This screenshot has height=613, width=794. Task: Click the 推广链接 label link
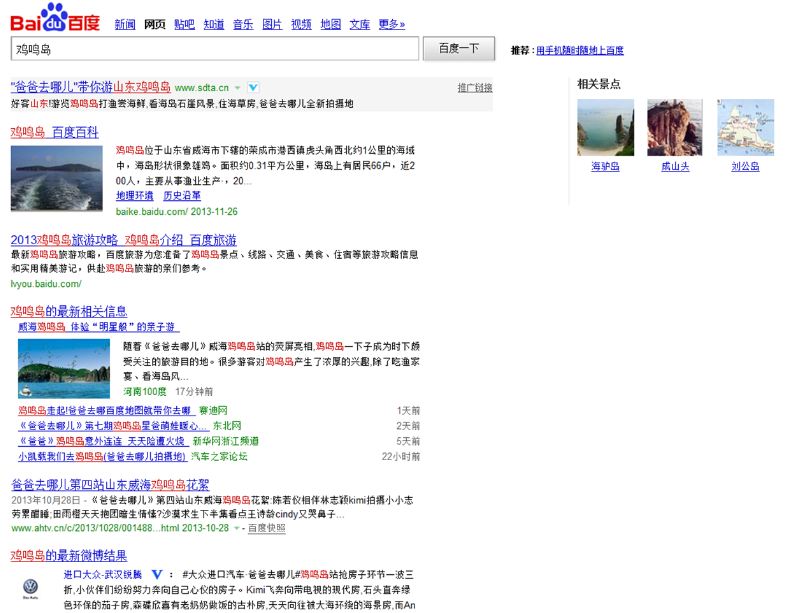[475, 88]
